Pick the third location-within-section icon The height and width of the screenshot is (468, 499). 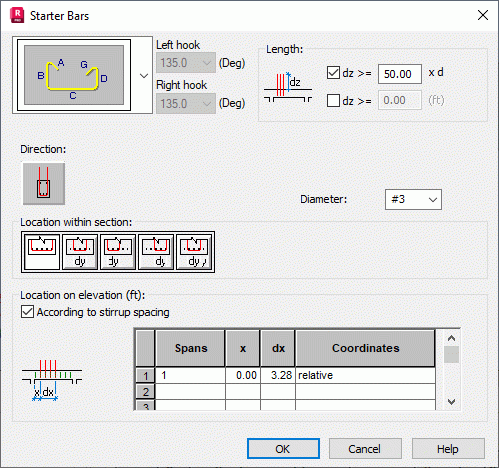(118, 252)
